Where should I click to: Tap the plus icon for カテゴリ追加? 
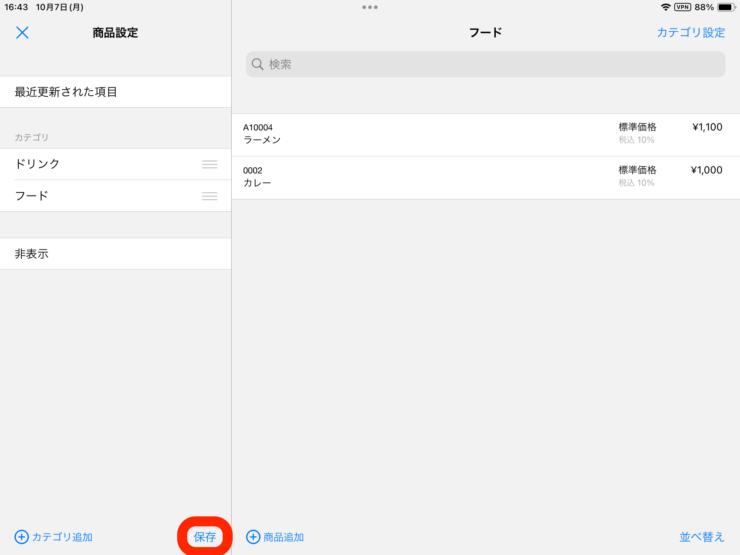click(21, 537)
